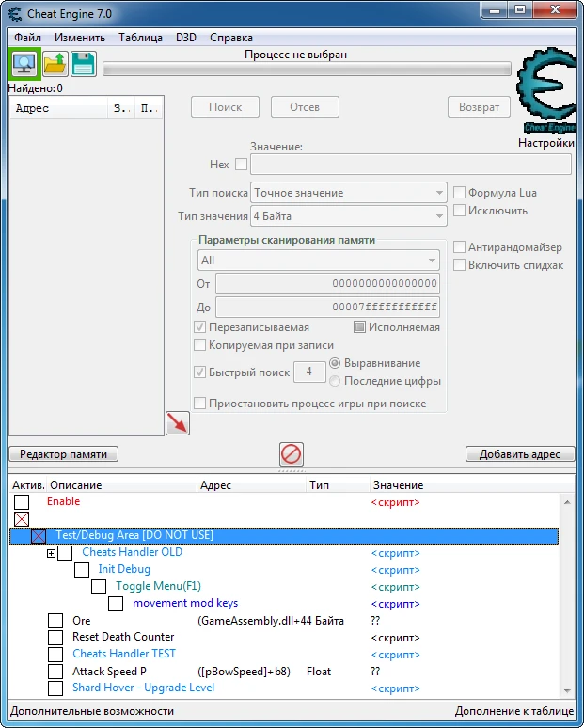Click the Отсев button
This screenshot has width=584, height=728.
(x=305, y=107)
